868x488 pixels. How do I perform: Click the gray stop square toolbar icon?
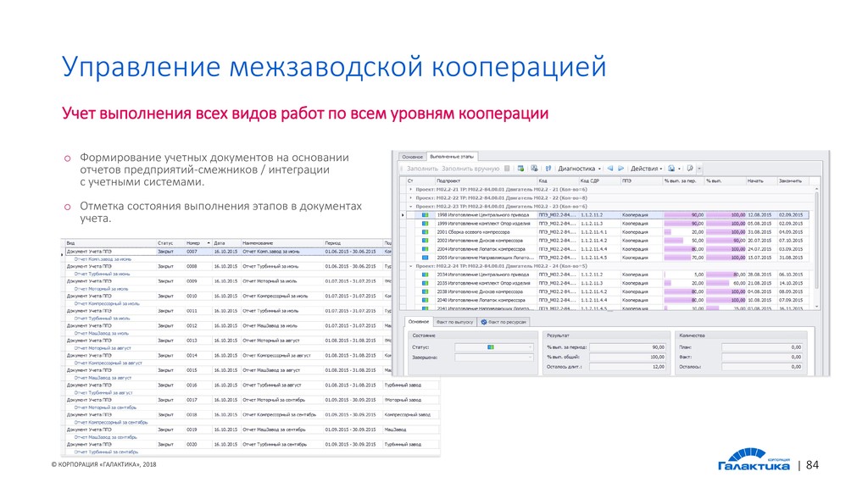pos(507,169)
